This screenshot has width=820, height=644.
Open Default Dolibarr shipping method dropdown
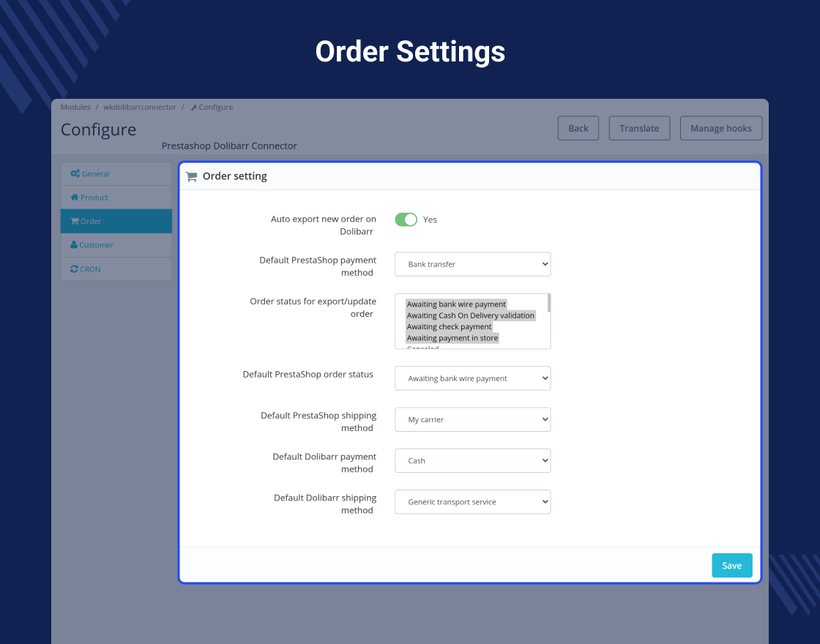coord(473,502)
